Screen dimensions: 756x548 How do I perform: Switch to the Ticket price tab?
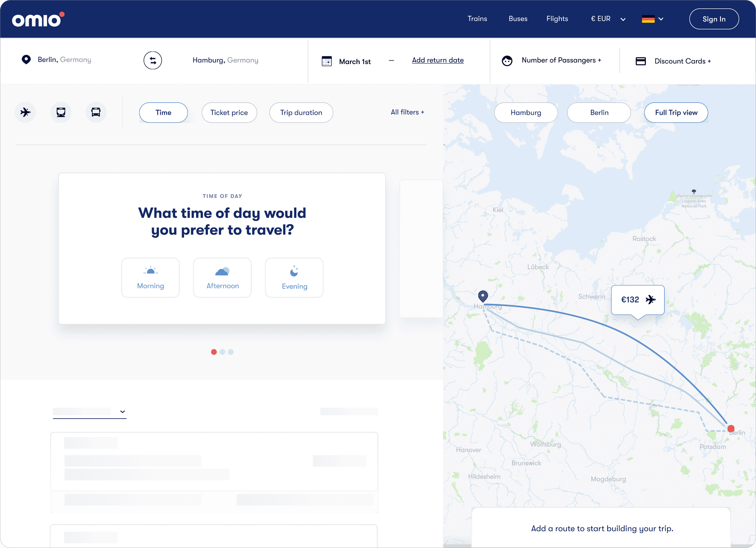click(x=229, y=113)
